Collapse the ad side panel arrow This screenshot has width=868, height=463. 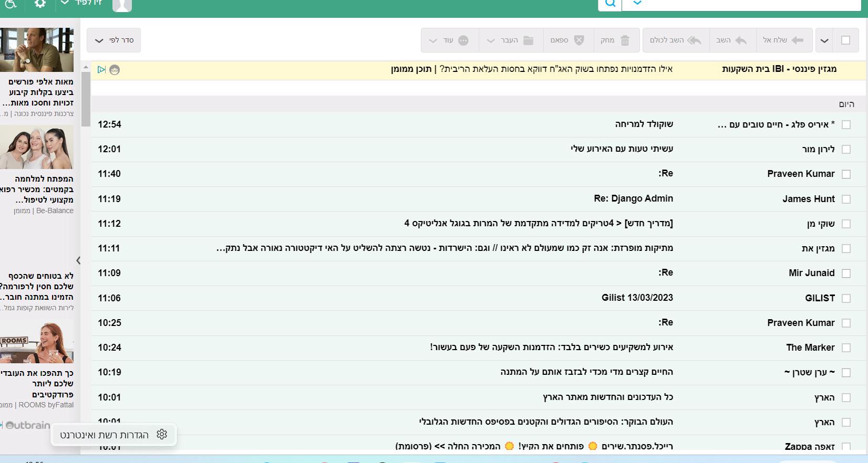(78, 260)
